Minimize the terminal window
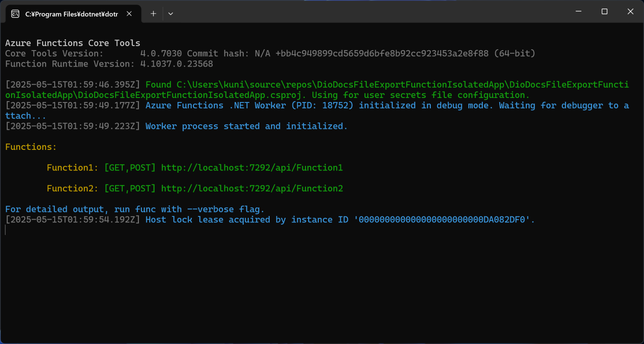644x344 pixels. pos(579,12)
